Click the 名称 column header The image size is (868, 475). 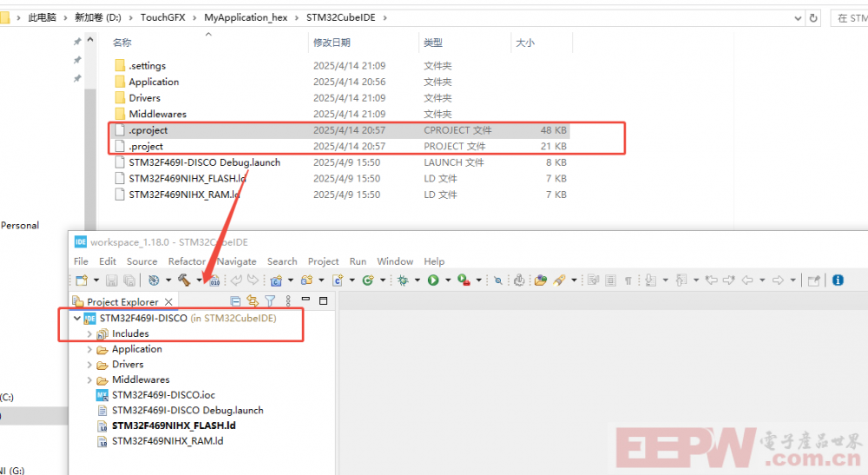click(x=122, y=43)
